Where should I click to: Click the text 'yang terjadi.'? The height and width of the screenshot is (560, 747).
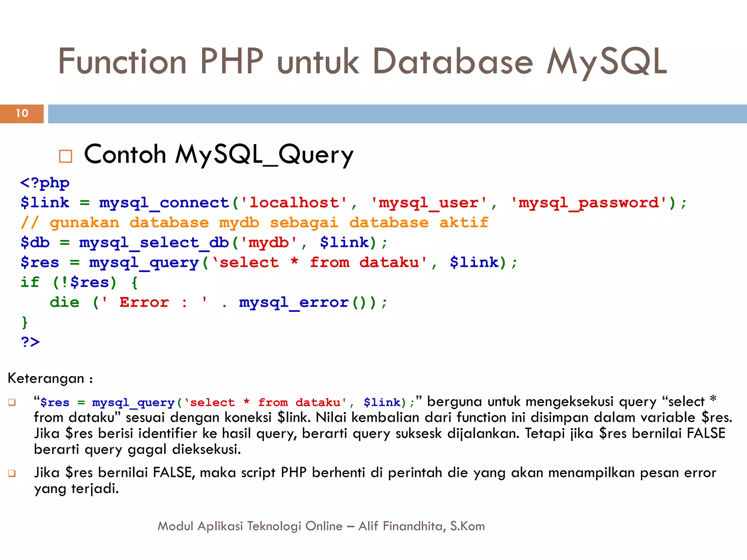[x=77, y=489]
